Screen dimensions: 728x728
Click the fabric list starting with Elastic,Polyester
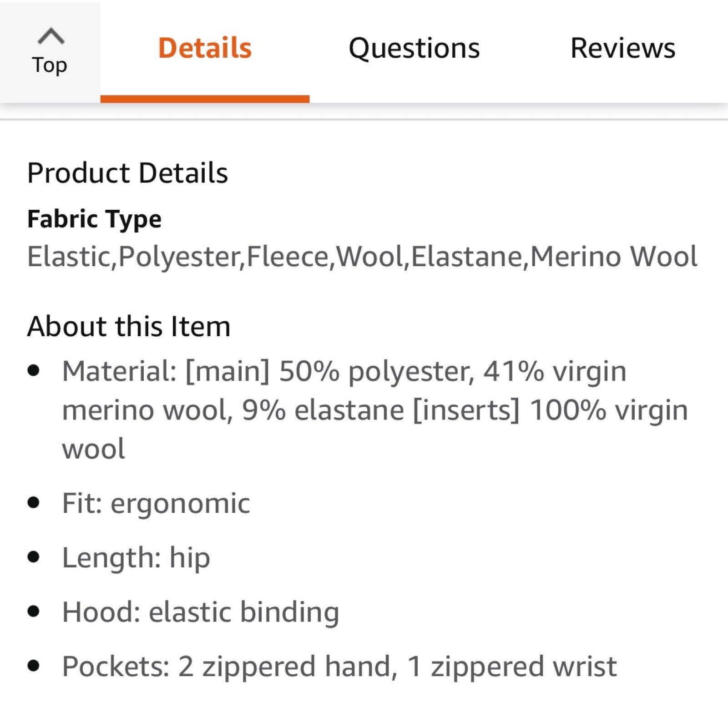[x=362, y=256]
